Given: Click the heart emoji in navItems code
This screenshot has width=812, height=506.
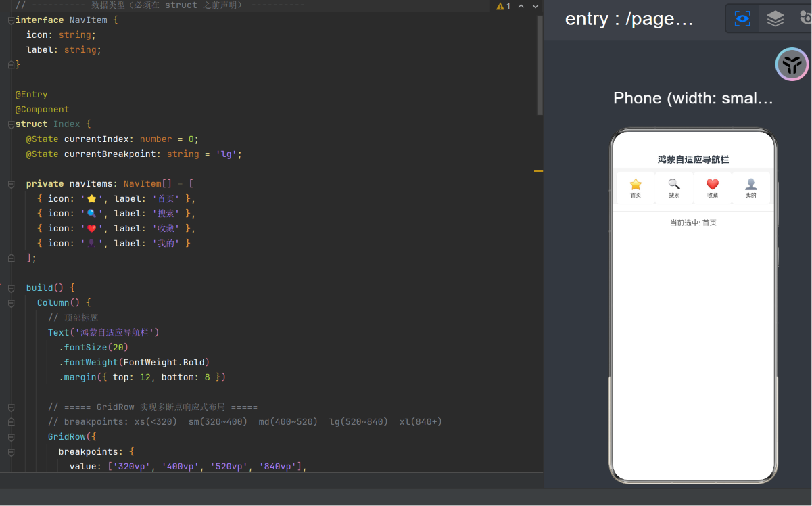Looking at the screenshot, I should (92, 229).
